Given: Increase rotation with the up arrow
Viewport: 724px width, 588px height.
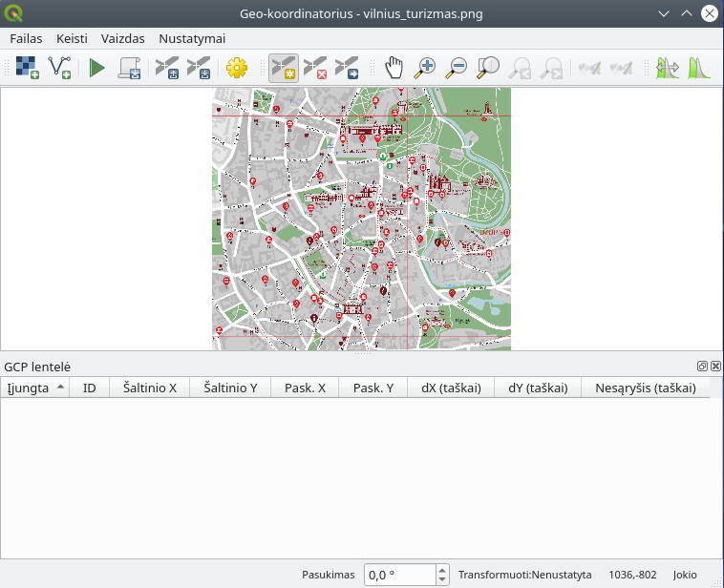Looking at the screenshot, I should (442, 570).
